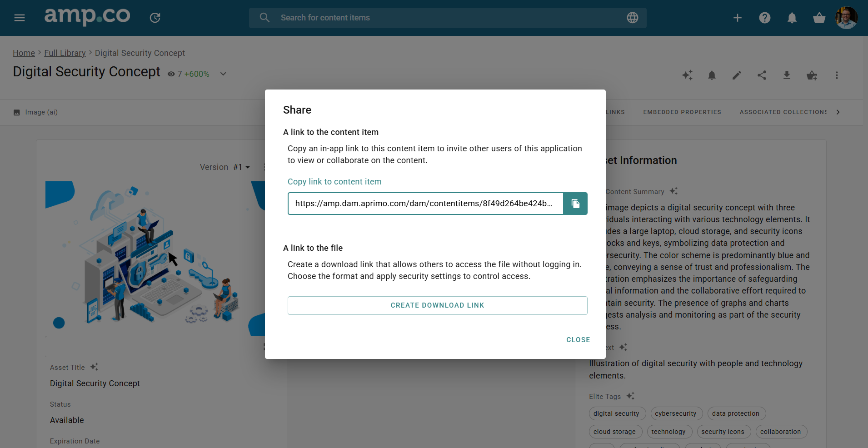Screen dimensions: 868x448
Task: Open the Associated Collections tab
Action: [x=783, y=112]
